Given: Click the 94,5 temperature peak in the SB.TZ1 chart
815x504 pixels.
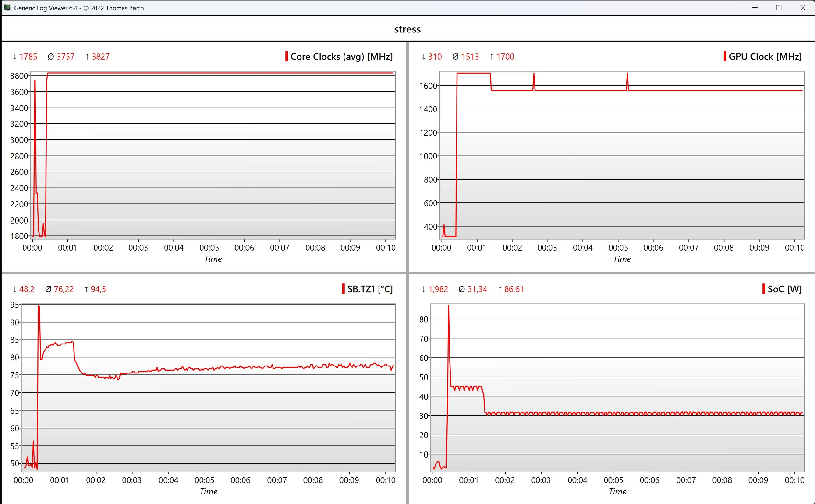Looking at the screenshot, I should [x=39, y=306].
